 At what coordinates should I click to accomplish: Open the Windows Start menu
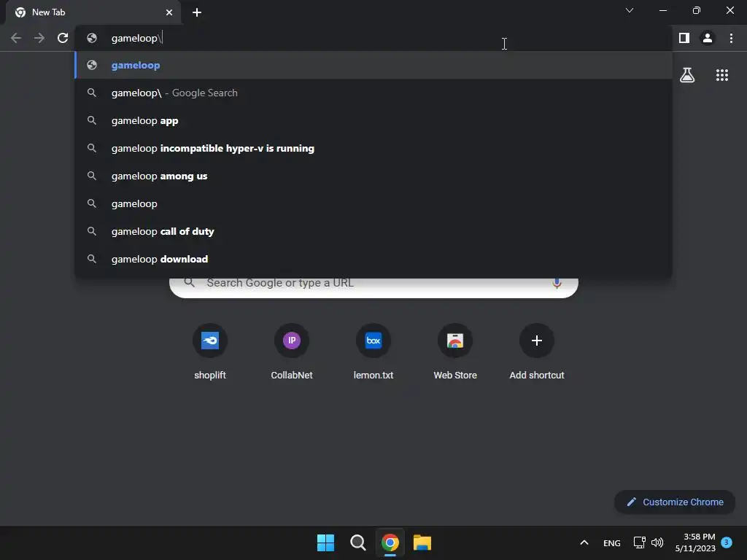coord(326,542)
